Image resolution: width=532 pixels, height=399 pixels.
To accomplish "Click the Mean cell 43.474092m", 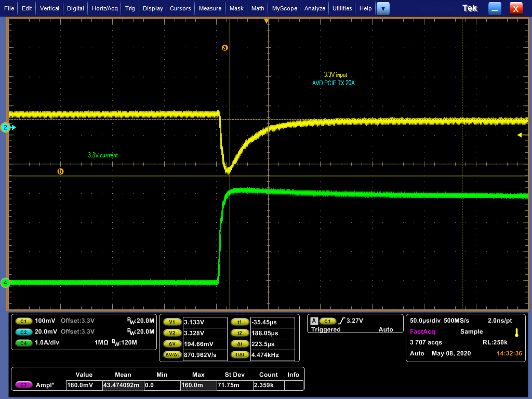I will pyautogui.click(x=123, y=385).
